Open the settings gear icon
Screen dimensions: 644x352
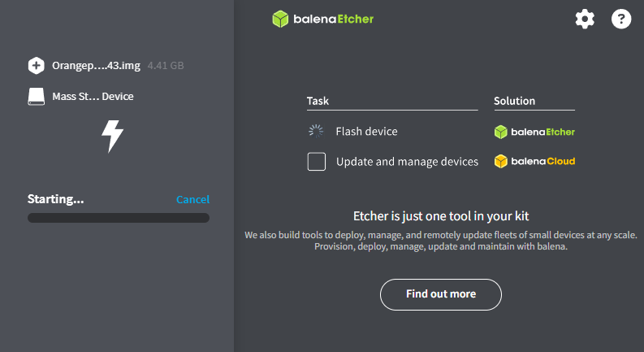[x=585, y=19]
